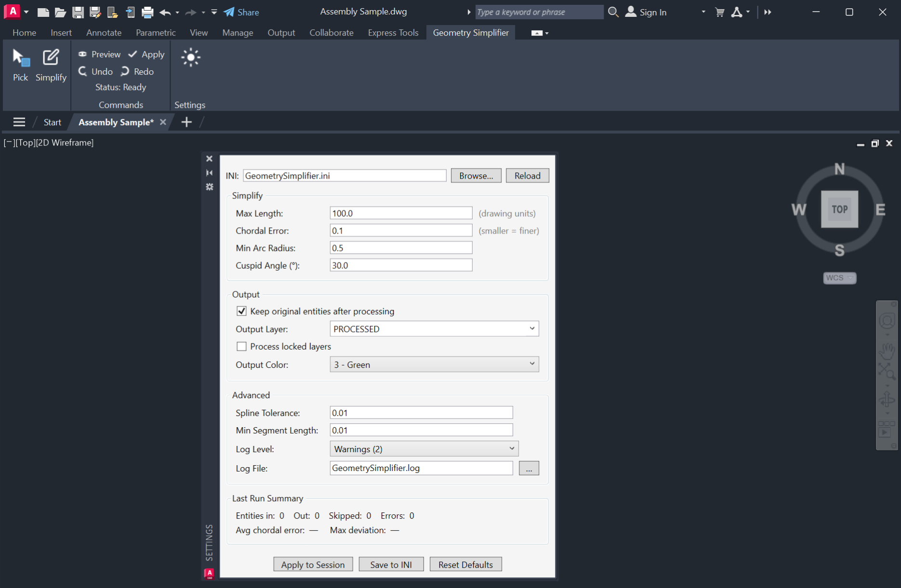
Task: Click the ribbon Undo command
Action: (x=95, y=71)
